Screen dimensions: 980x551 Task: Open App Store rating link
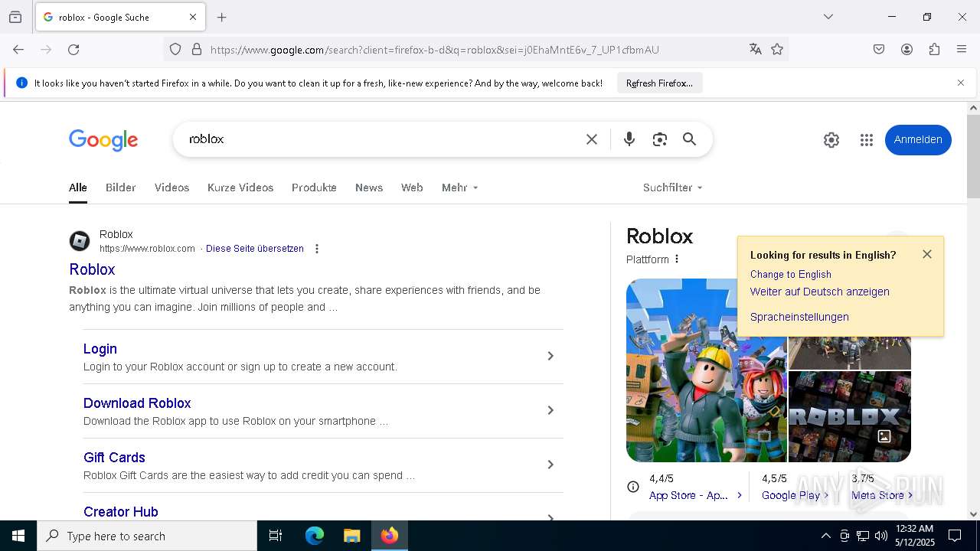click(696, 495)
